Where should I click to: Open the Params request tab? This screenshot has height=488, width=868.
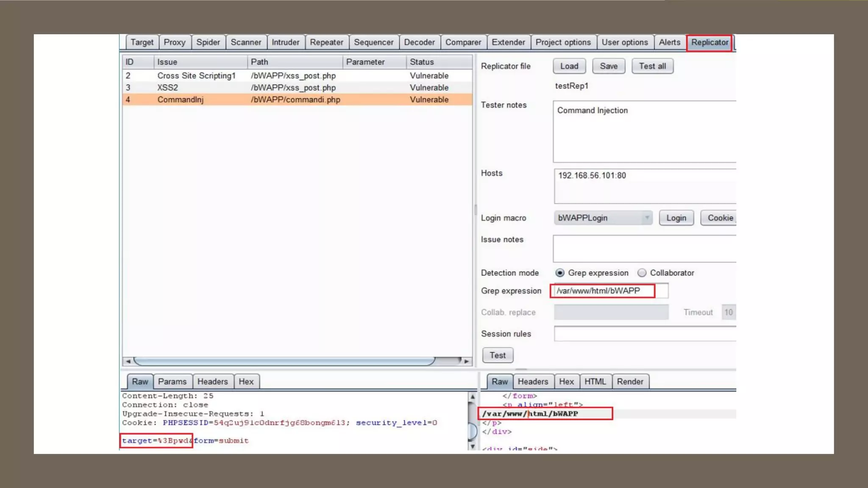tap(172, 381)
